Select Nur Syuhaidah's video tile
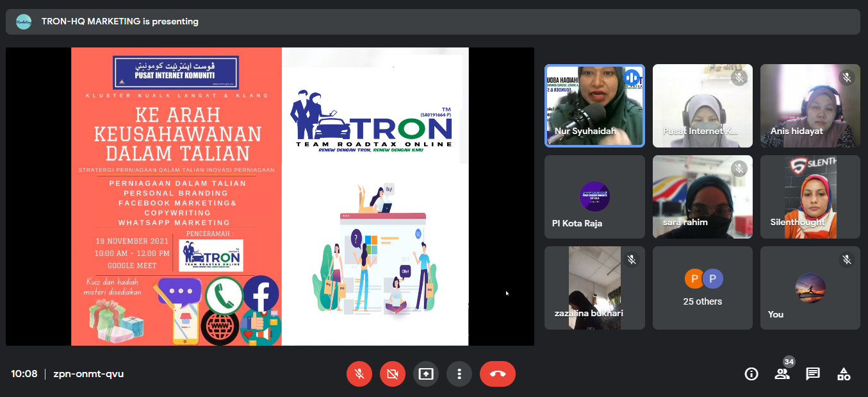This screenshot has height=397, width=868. 594,106
